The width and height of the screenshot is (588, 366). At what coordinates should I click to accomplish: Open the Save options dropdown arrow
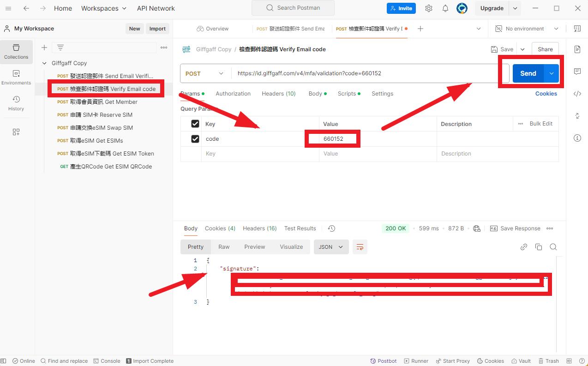click(522, 49)
